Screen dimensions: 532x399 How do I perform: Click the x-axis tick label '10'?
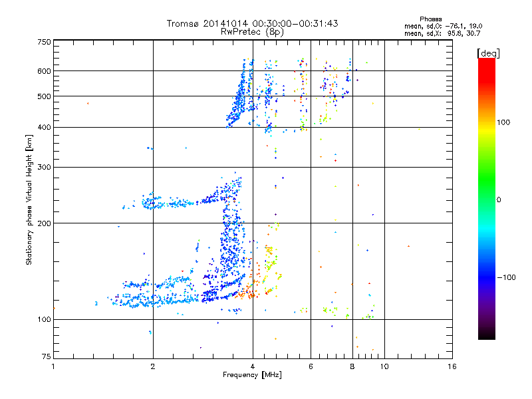384,366
